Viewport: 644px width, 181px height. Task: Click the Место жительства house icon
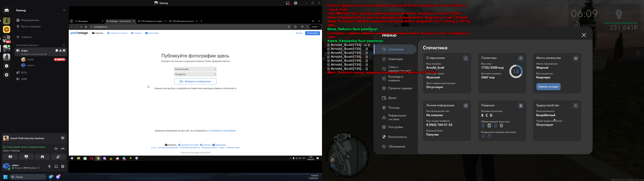point(576,58)
